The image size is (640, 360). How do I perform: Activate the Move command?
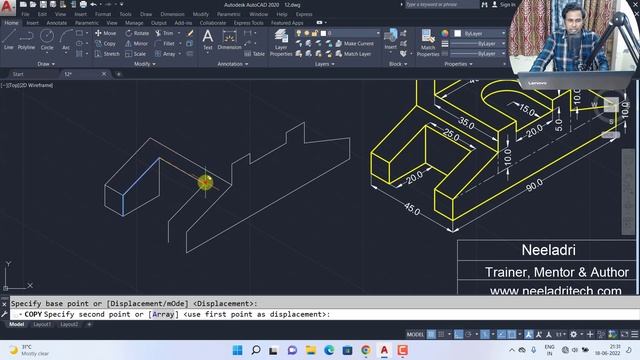(105, 33)
